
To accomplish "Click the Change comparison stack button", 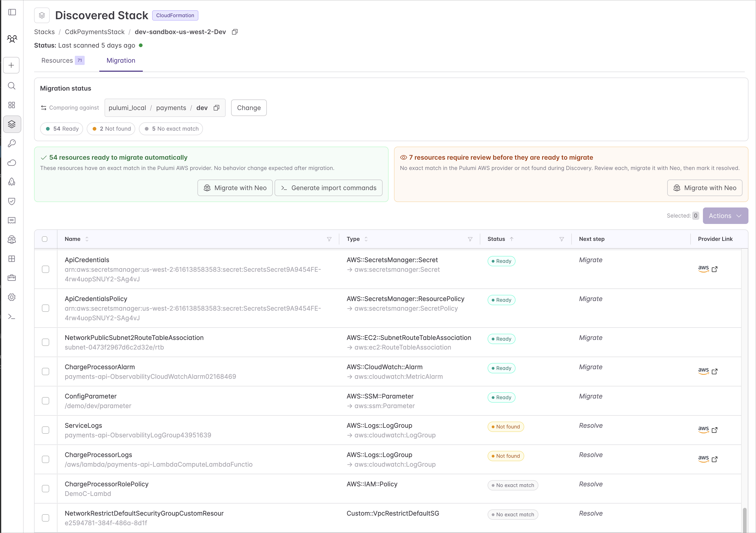I will point(249,108).
